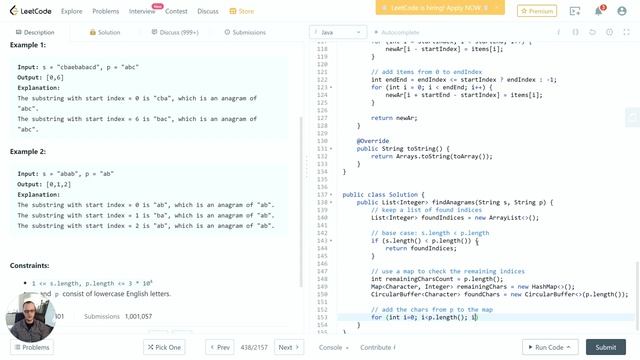
Task: Go to the Next problem
Action: click(x=289, y=347)
